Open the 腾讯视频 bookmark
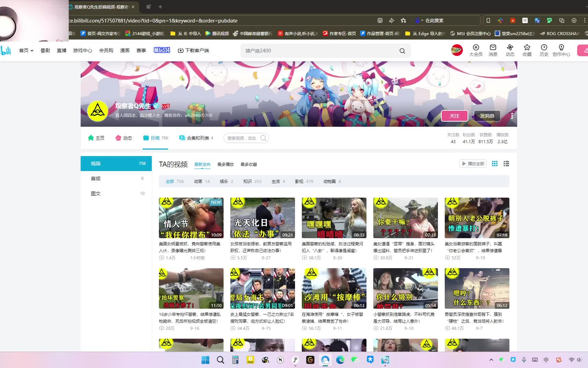The height and width of the screenshot is (368, 588). point(217,33)
